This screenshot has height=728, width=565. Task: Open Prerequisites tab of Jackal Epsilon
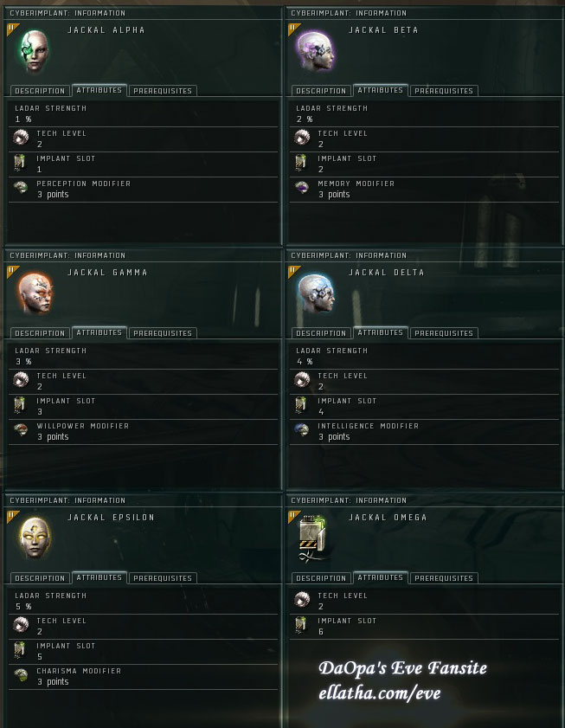pos(163,578)
